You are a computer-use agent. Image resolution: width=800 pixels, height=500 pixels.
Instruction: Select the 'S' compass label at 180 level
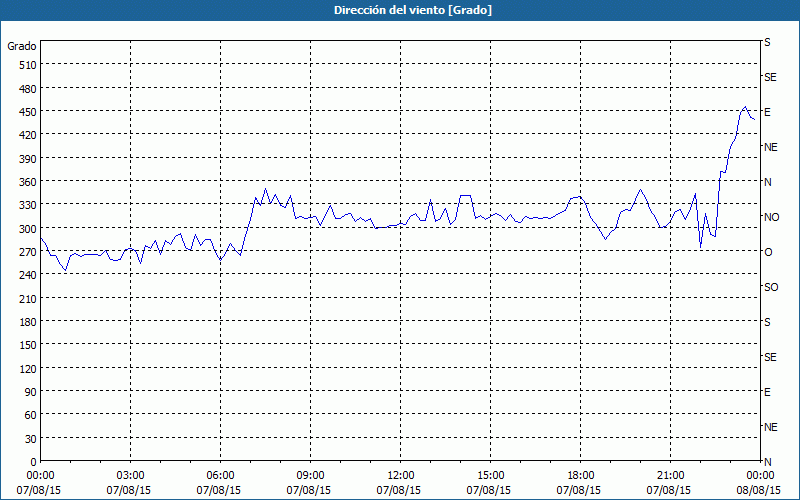[x=767, y=322]
